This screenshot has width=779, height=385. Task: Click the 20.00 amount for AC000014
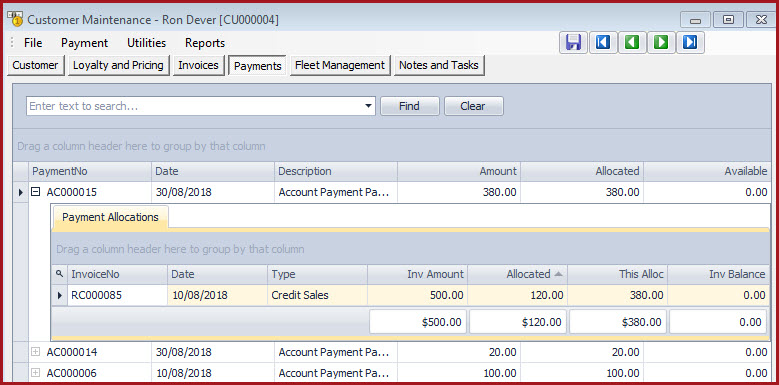[x=459, y=352]
